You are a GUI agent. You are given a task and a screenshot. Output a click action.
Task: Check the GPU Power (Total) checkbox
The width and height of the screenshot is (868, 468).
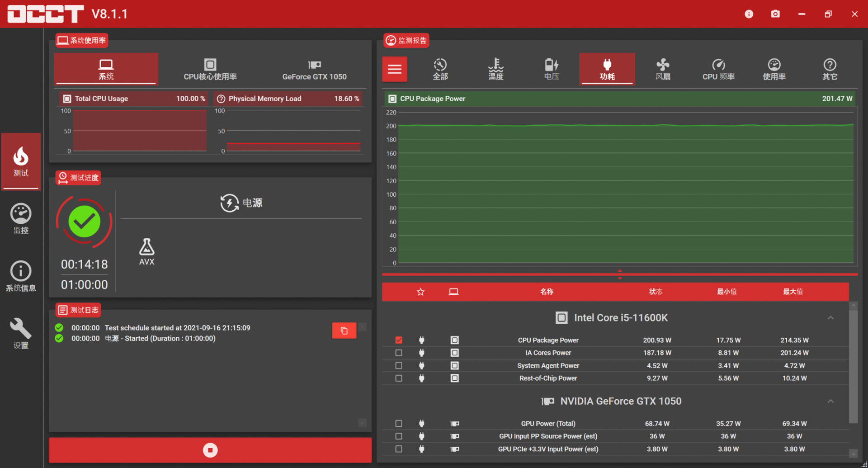(399, 424)
